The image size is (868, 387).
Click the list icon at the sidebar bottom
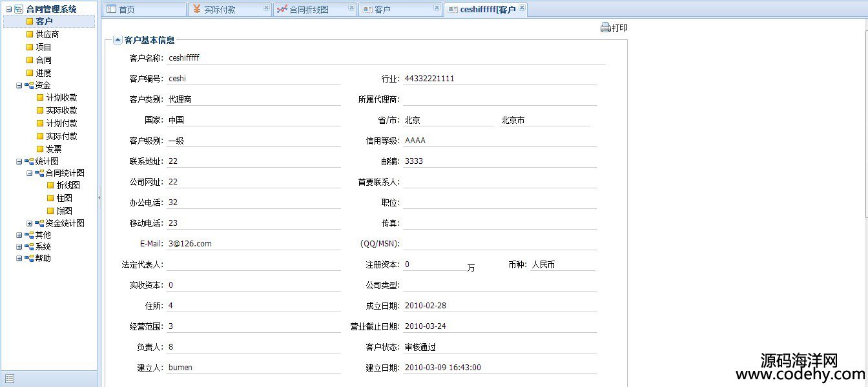[x=9, y=379]
